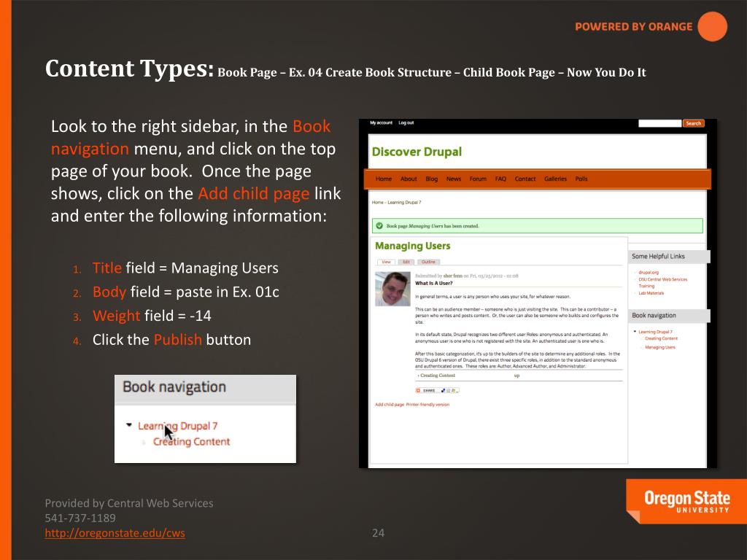Click the green checkmark status icon
The image size is (747, 560).
pos(379,226)
